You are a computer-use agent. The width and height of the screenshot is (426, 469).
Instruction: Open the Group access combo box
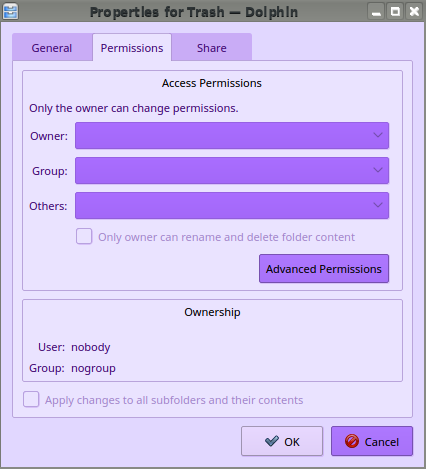(x=232, y=170)
